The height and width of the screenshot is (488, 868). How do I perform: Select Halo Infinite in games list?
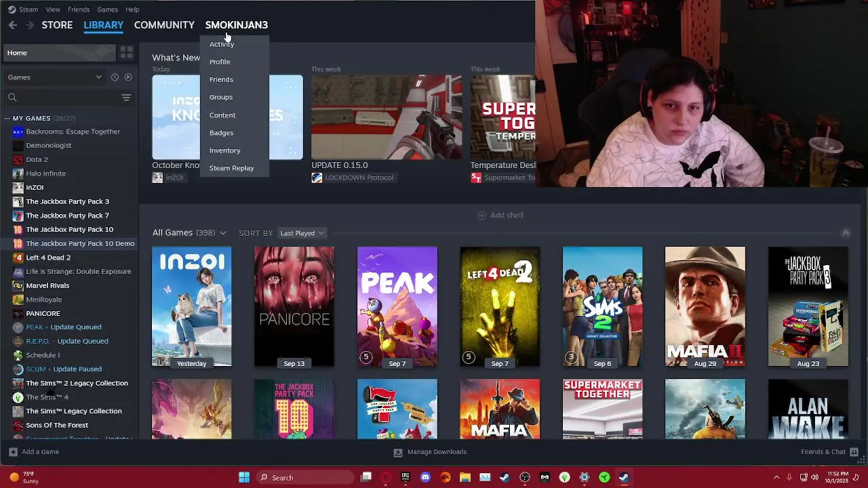pos(45,174)
